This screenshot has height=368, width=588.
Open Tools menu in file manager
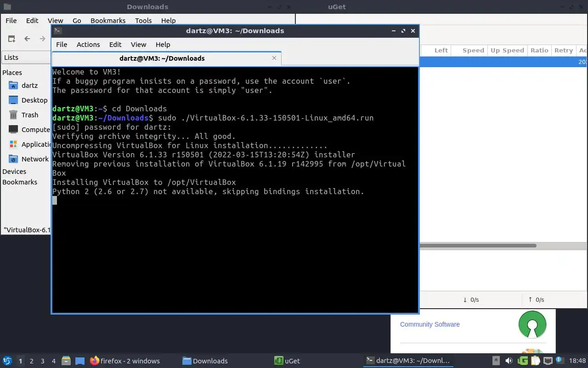(143, 21)
